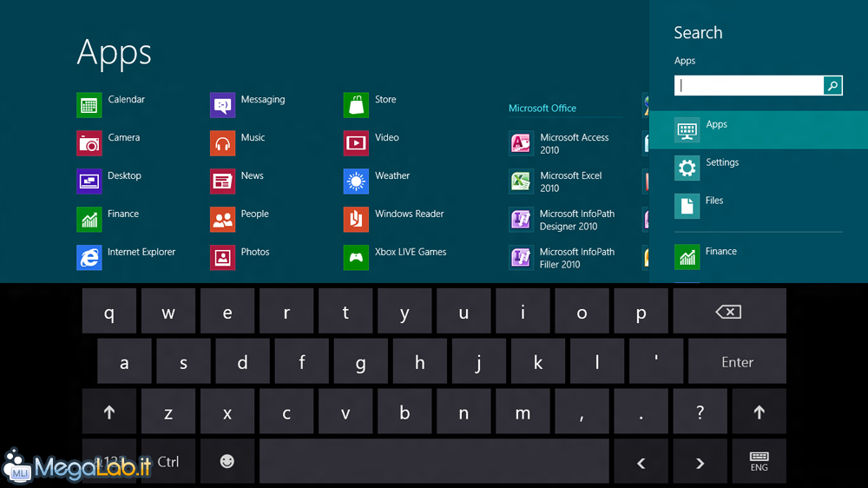Tap the z key

tap(168, 412)
